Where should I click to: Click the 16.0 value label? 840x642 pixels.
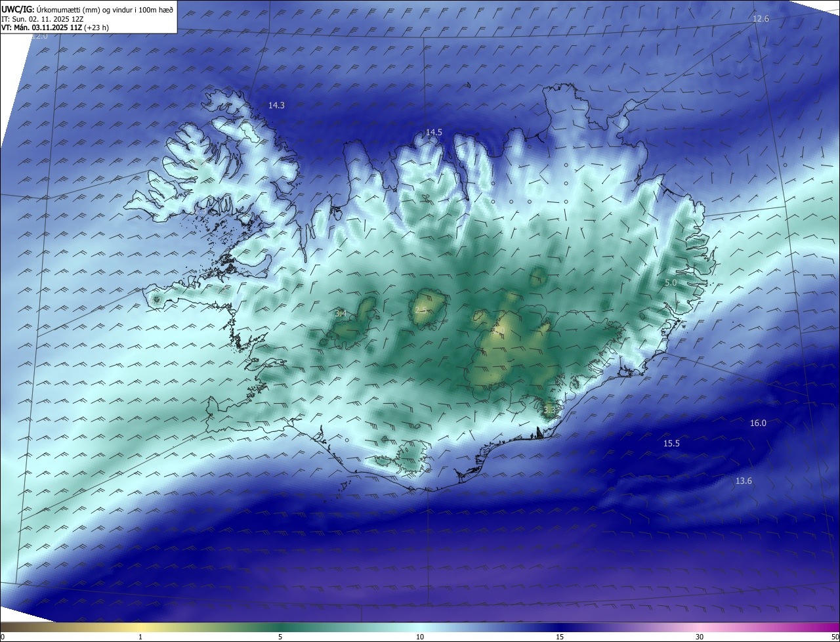point(758,423)
